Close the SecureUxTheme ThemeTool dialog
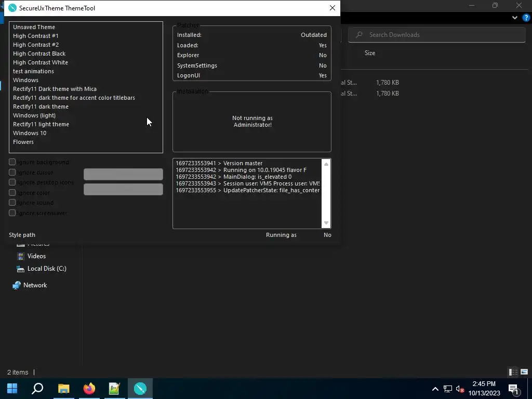 pos(332,8)
